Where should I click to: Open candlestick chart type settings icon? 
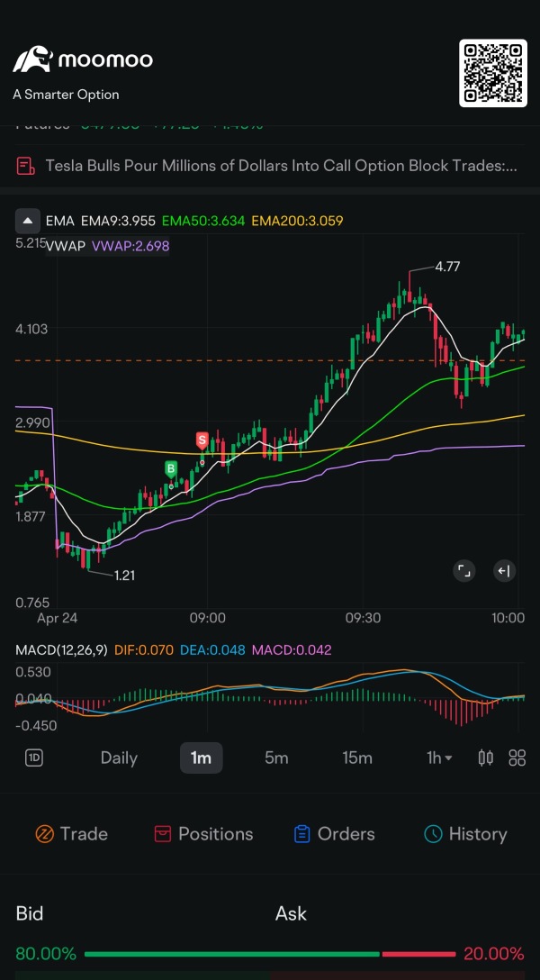[x=486, y=758]
